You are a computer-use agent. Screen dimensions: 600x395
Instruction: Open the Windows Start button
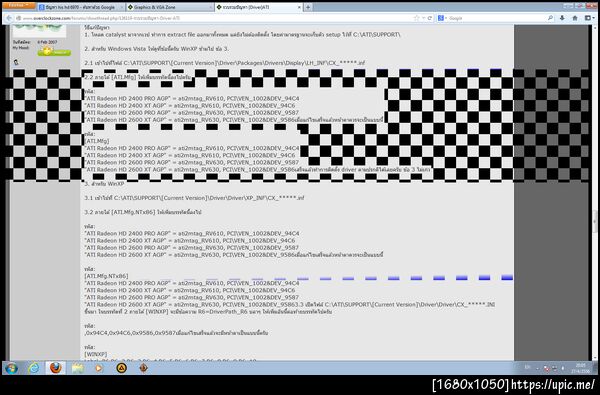coord(11,368)
